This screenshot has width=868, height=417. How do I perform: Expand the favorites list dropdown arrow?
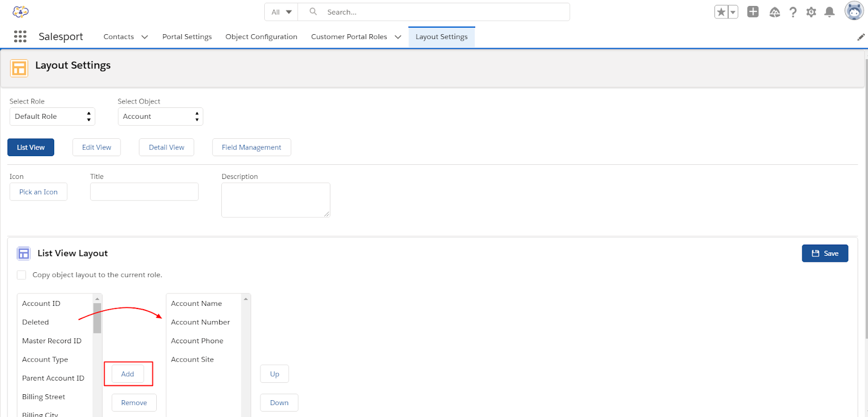[733, 12]
